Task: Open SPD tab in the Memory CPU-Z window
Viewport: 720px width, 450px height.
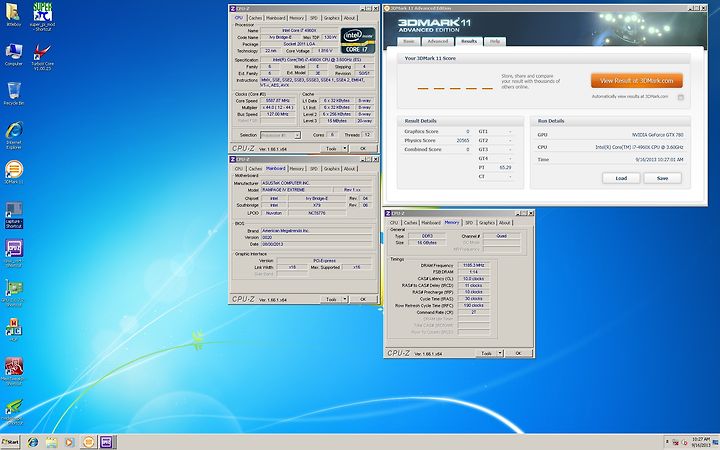Action: [469, 223]
